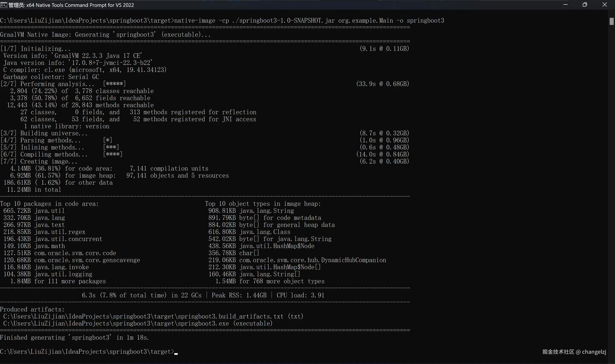This screenshot has height=364, width=615.
Task: Click the 'Garbage collector: Serial GC' line
Action: 51,77
